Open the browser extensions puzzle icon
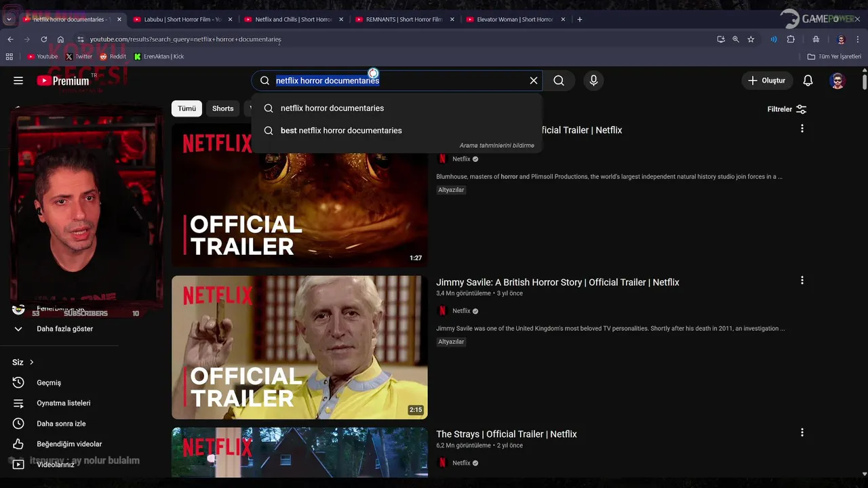Image resolution: width=868 pixels, height=488 pixels. click(791, 39)
